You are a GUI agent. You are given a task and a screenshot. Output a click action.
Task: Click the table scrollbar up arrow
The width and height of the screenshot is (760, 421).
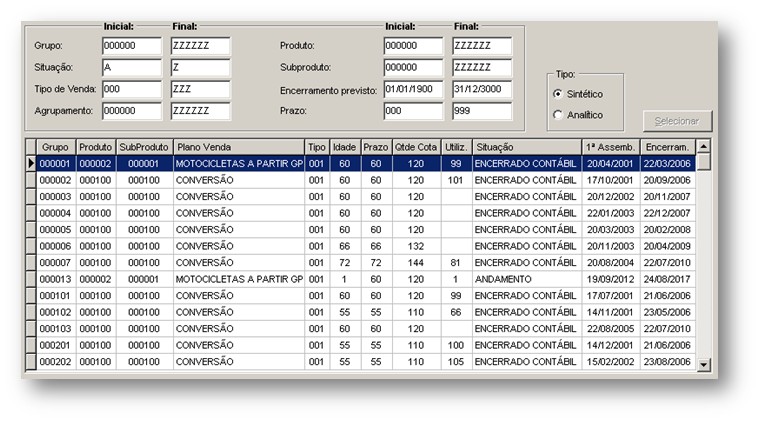tap(703, 146)
